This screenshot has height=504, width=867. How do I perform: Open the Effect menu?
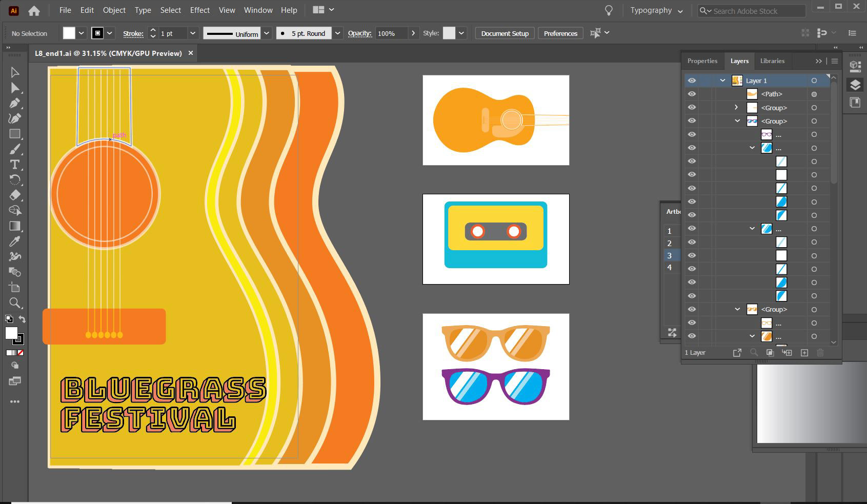pyautogui.click(x=200, y=10)
